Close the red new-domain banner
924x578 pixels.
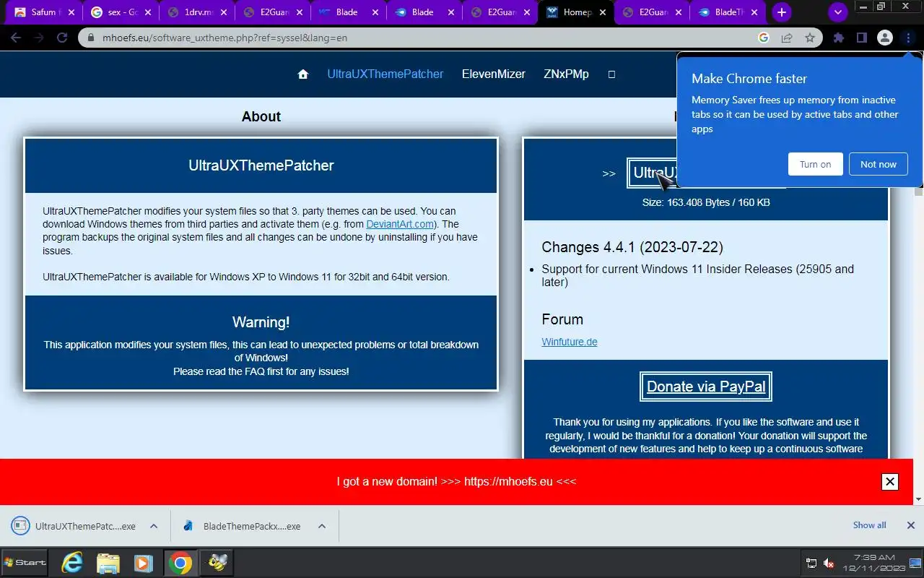pyautogui.click(x=890, y=481)
